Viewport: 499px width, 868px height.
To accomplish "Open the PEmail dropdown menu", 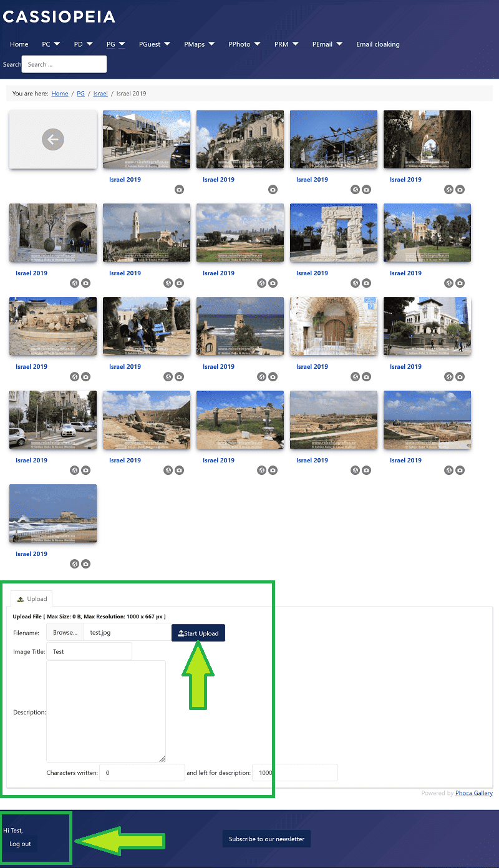I will point(327,44).
